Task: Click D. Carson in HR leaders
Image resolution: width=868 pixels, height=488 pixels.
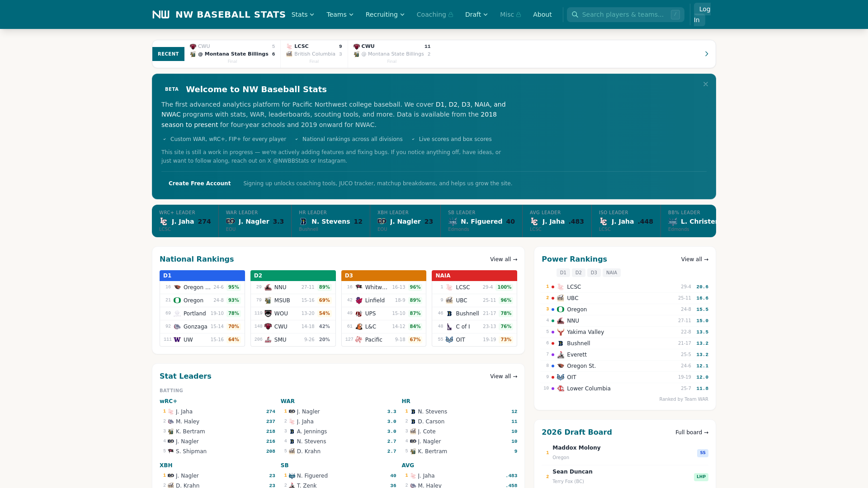Action: coord(431,422)
